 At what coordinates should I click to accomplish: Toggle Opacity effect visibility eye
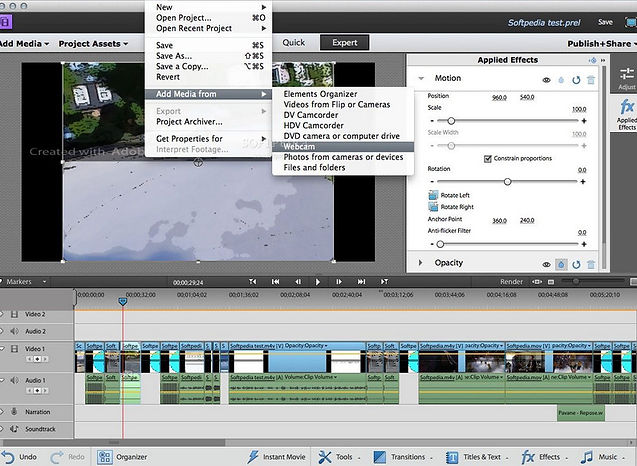coord(546,264)
